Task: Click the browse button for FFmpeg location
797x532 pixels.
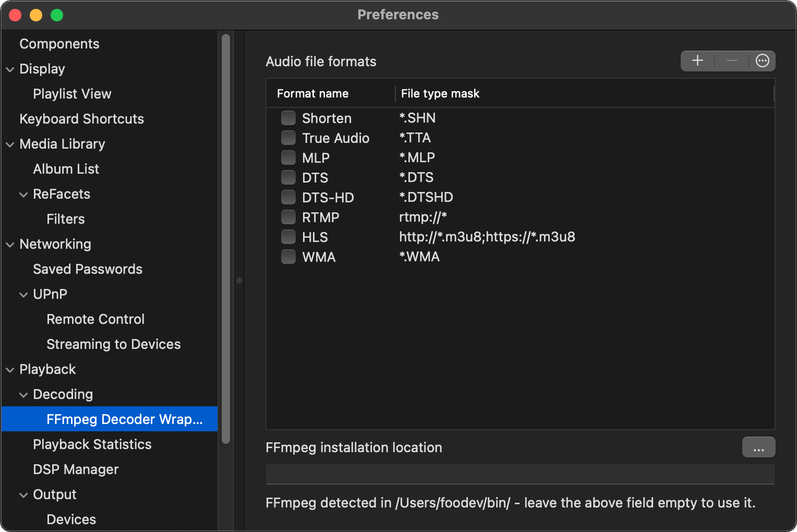Action: pyautogui.click(x=758, y=448)
